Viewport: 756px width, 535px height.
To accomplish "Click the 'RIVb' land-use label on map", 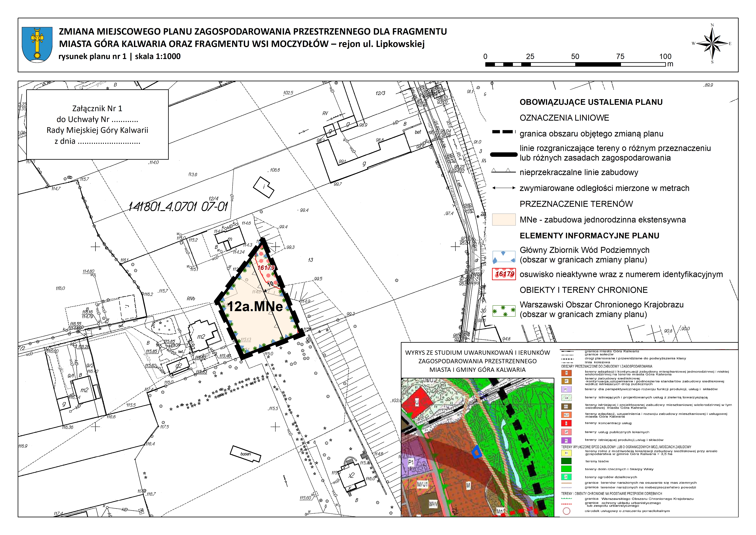I will (x=191, y=298).
